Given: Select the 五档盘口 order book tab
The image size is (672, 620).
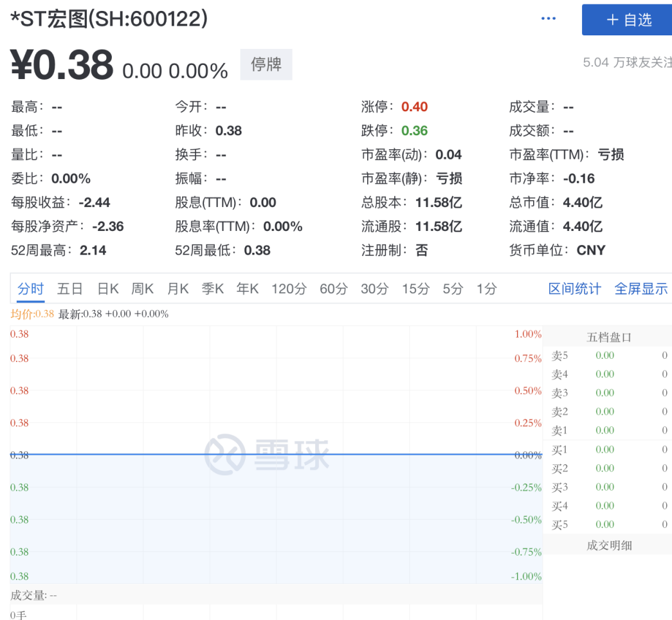Looking at the screenshot, I should tap(608, 337).
